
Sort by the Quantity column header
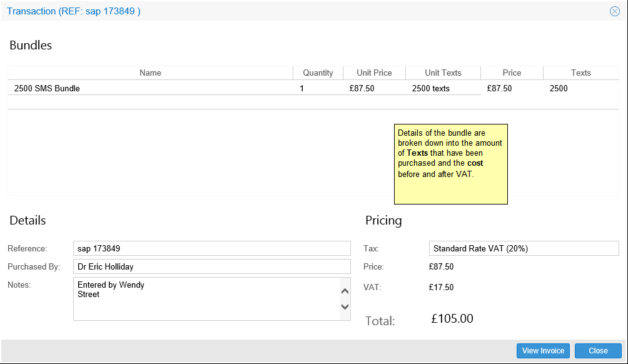pyautogui.click(x=318, y=73)
